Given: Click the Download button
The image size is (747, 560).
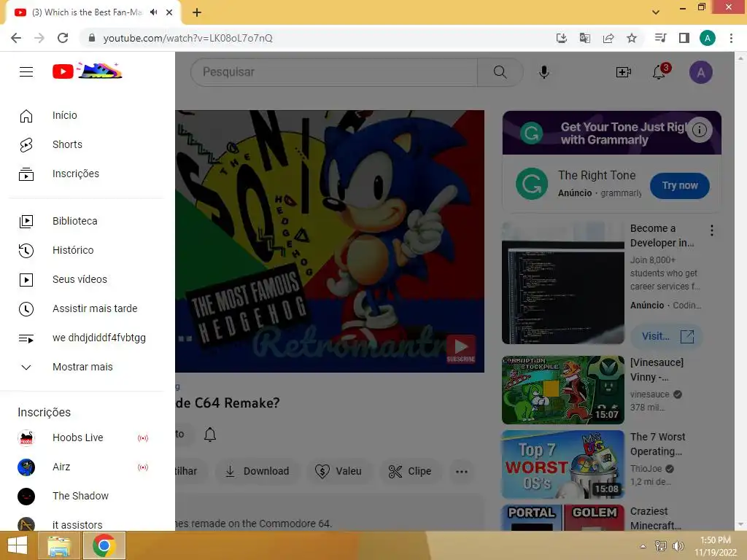Looking at the screenshot, I should click(258, 472).
